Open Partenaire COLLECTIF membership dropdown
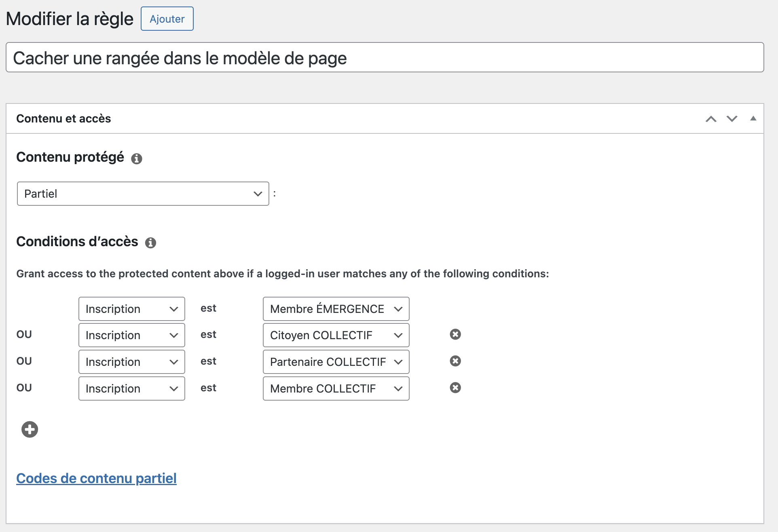778x532 pixels. (336, 362)
